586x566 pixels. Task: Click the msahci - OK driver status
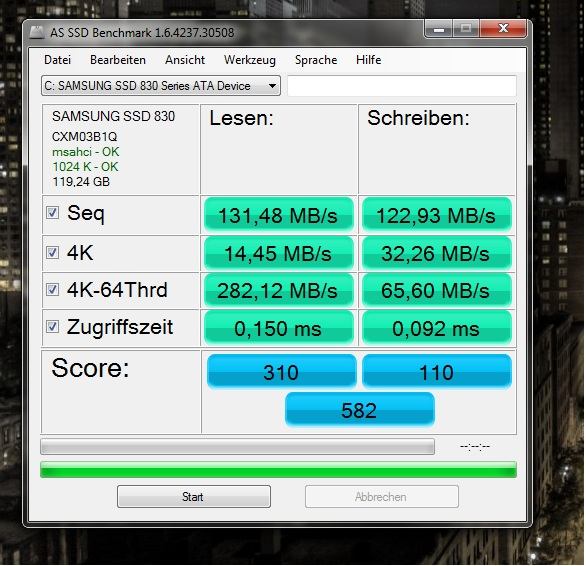click(x=86, y=152)
